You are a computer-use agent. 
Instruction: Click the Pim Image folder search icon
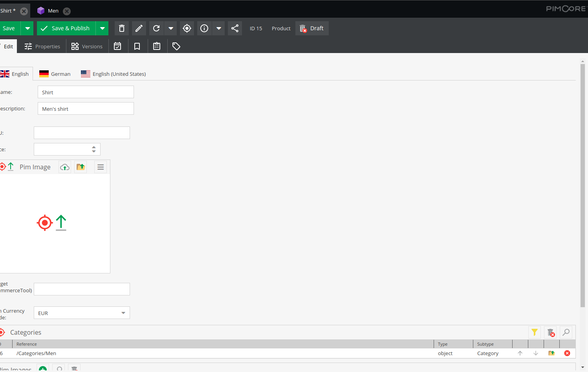pos(81,167)
